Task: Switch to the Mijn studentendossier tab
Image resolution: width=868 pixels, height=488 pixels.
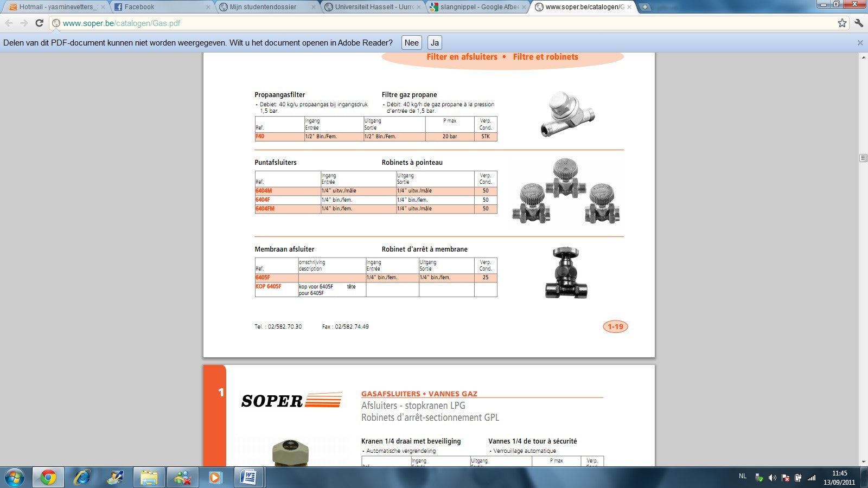Action: [263, 7]
